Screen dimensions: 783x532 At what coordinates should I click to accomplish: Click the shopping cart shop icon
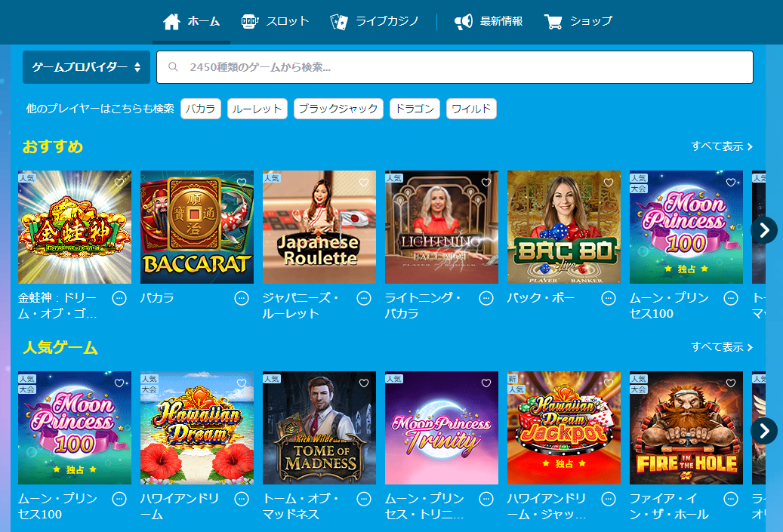pos(553,21)
